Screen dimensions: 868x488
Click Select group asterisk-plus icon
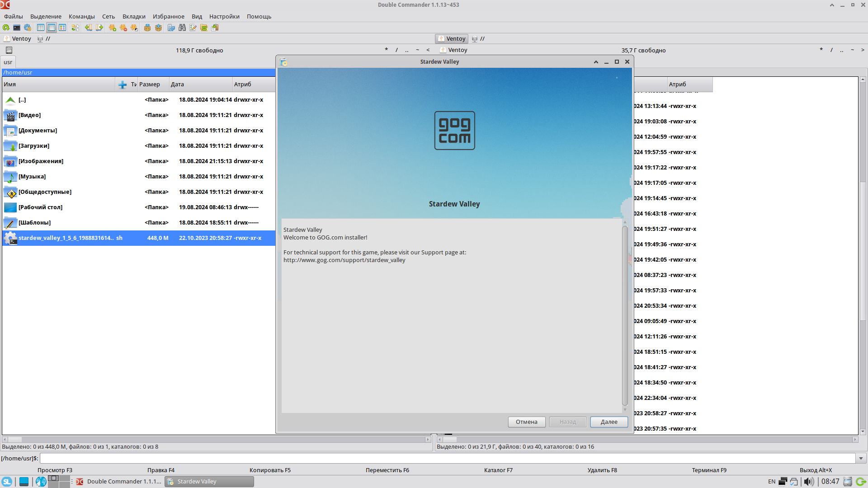click(x=113, y=28)
